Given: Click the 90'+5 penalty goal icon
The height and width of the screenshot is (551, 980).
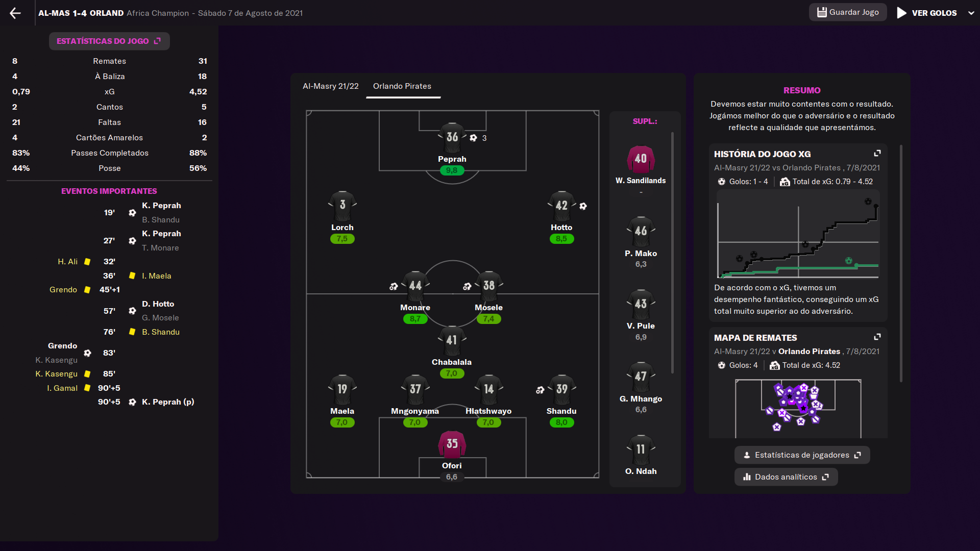Looking at the screenshot, I should coord(132,402).
